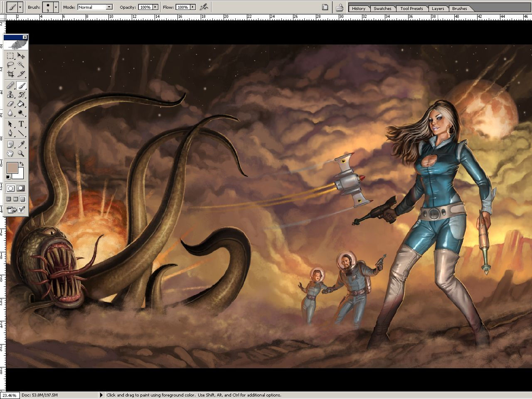Select the Pen tool
Screen dimensions: 532x399
(10, 133)
